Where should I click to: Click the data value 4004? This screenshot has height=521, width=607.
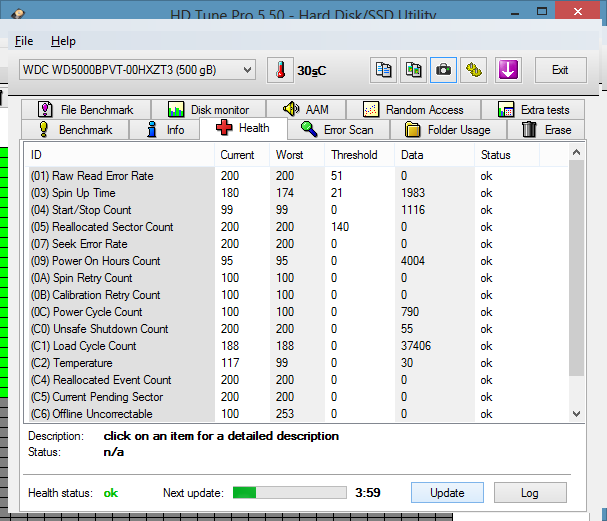[x=413, y=261]
